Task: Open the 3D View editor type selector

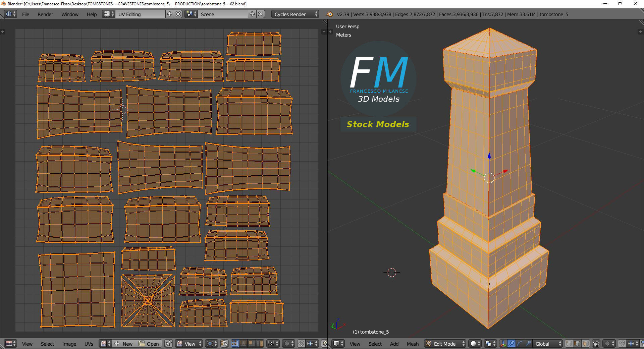Action: (338, 344)
